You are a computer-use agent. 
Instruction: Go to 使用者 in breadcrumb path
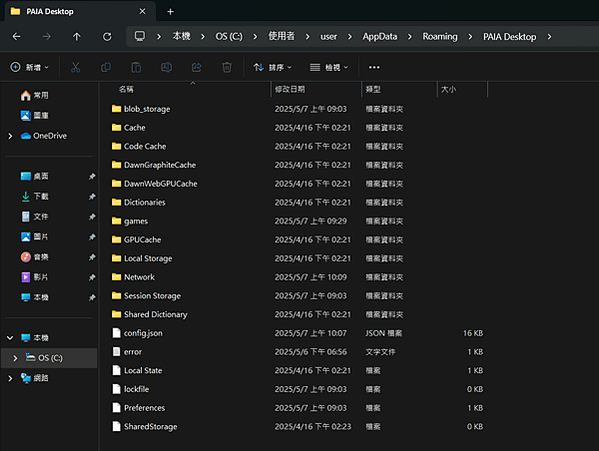tap(282, 36)
